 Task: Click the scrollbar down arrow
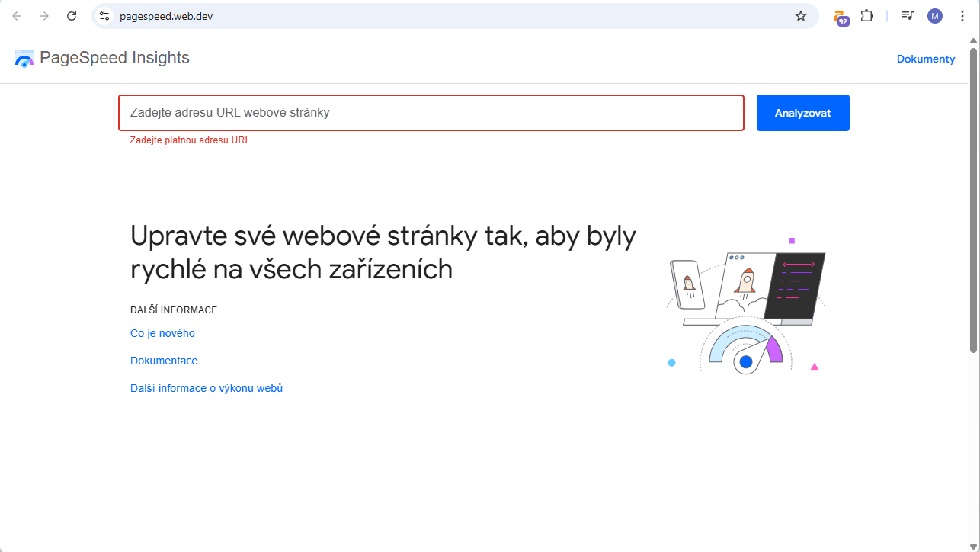(973, 546)
